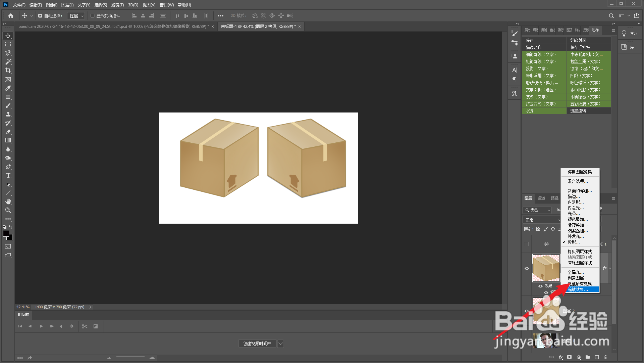Click the 流星旋转 action button

click(x=589, y=111)
